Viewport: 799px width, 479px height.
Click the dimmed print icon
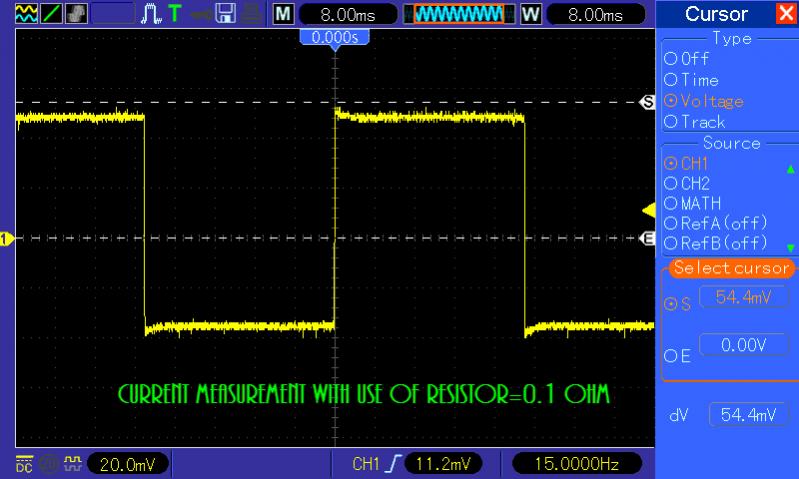coord(252,13)
